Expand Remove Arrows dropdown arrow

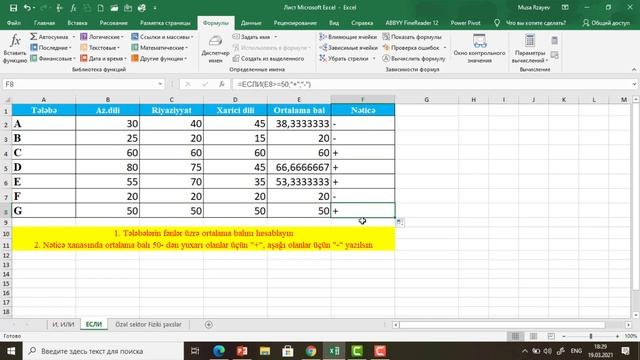[x=374, y=58]
